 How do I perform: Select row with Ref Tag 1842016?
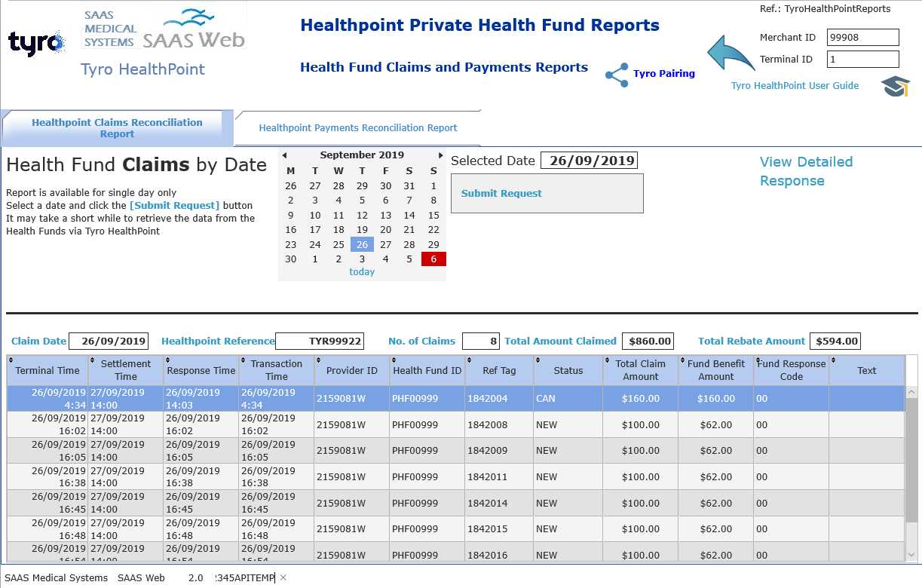tap(455, 553)
